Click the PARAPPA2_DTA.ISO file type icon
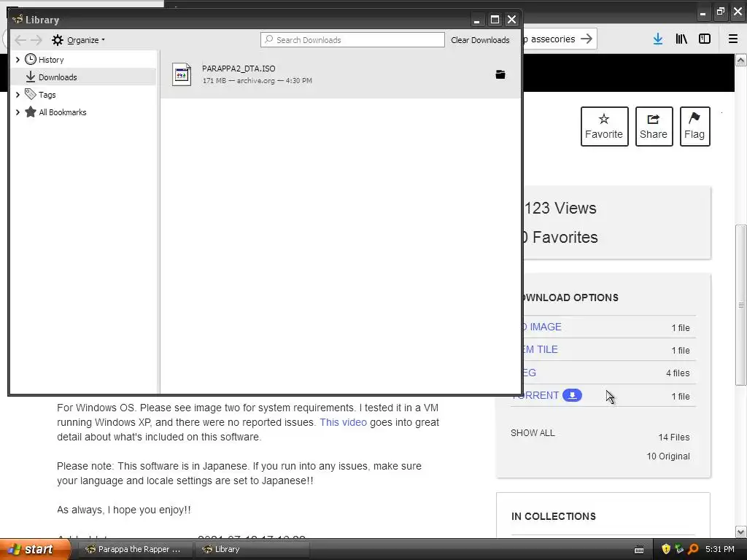The width and height of the screenshot is (747, 560). point(182,74)
